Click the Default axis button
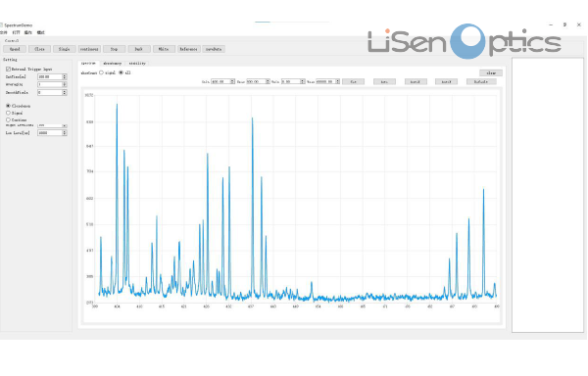 [x=481, y=81]
